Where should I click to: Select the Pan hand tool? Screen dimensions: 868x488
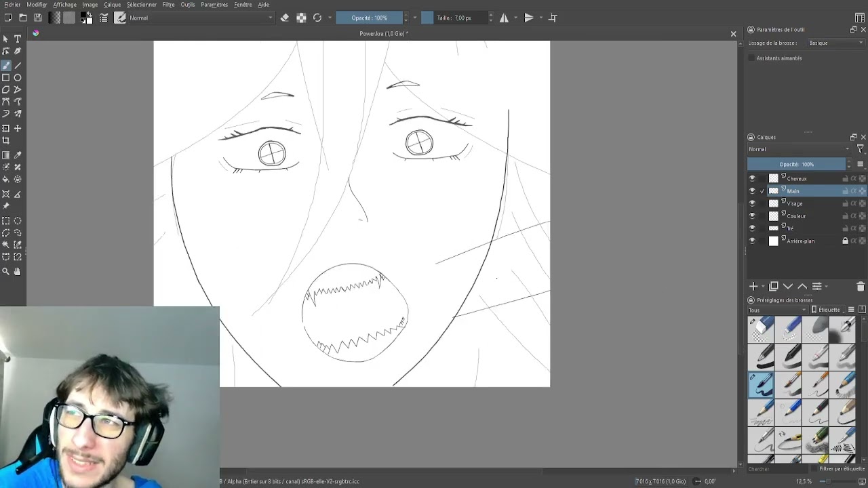[x=18, y=271]
